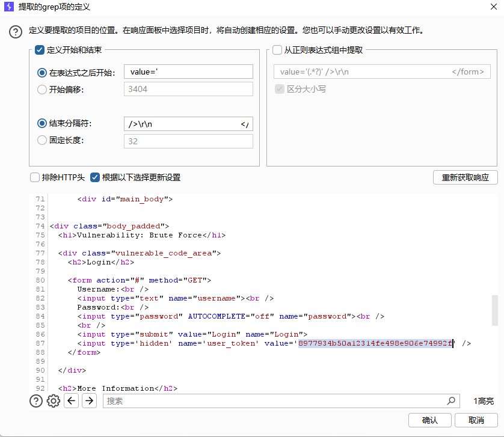
Task: Click the username input line 82
Action: [x=176, y=298]
